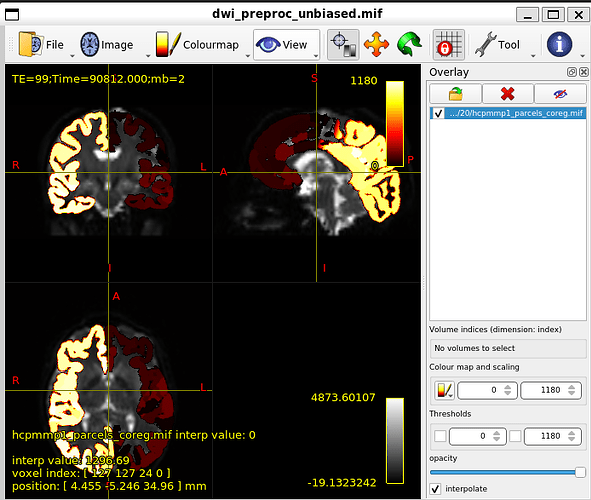This screenshot has width=591, height=500.
Task: Remove overlay with red X button
Action: [508, 93]
